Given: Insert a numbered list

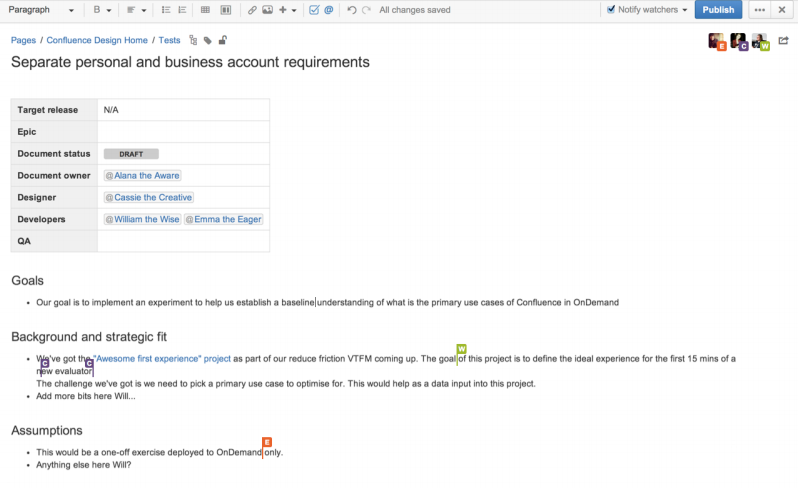Looking at the screenshot, I should coord(182,10).
